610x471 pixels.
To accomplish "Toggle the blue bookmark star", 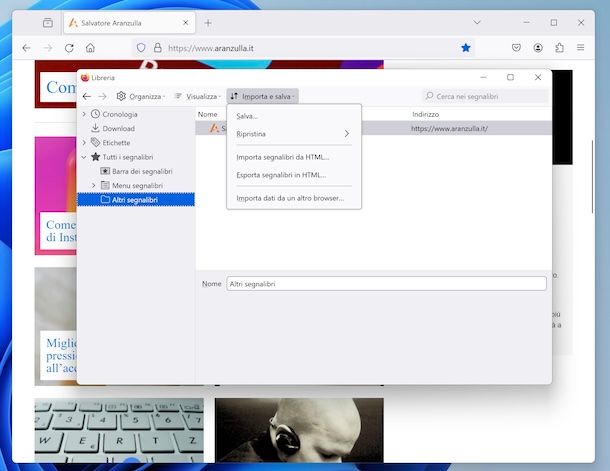I will point(466,48).
